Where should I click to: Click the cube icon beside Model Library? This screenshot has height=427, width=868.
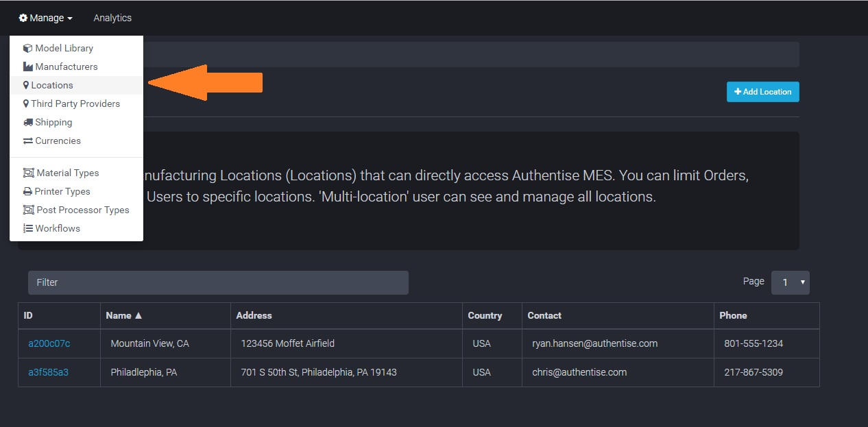(28, 48)
